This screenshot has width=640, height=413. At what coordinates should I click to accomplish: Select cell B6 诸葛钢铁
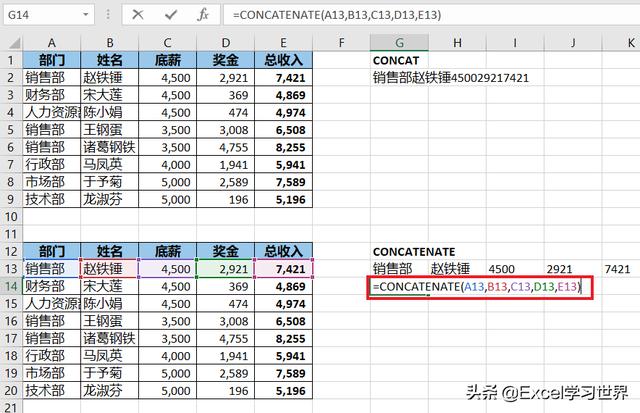point(110,147)
